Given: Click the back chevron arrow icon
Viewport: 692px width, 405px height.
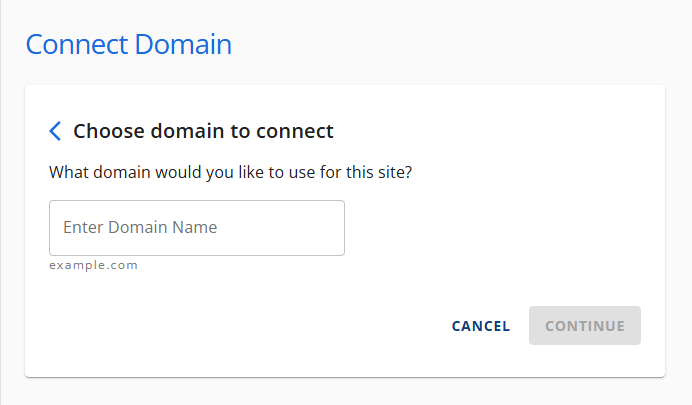Looking at the screenshot, I should (x=56, y=131).
